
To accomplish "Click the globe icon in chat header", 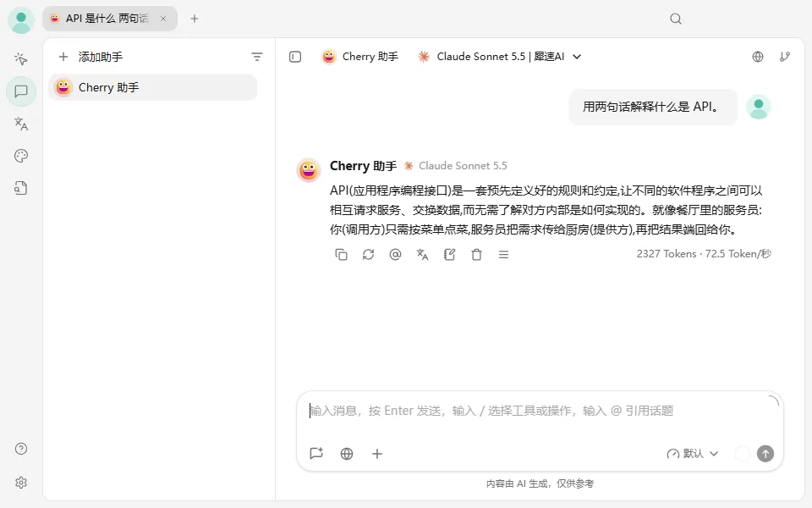I will tap(758, 57).
